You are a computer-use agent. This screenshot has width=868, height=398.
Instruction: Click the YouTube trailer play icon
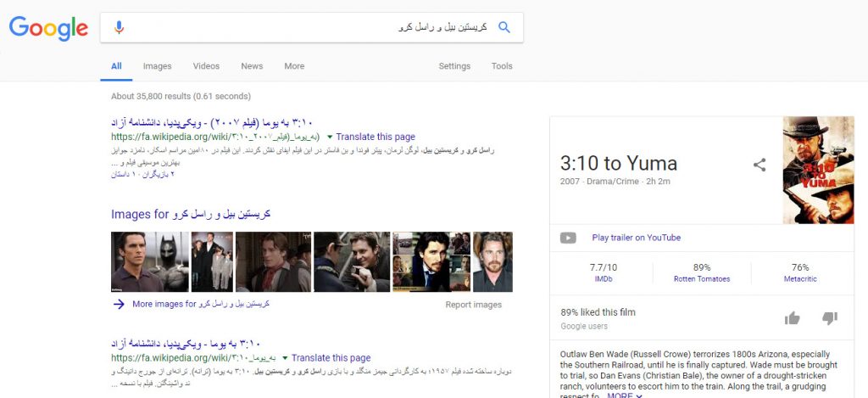point(568,238)
